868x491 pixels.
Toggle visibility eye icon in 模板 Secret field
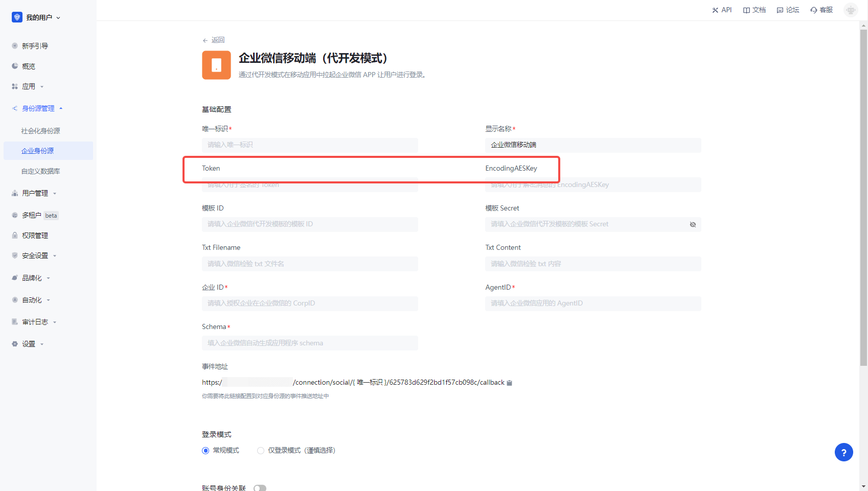coord(693,224)
